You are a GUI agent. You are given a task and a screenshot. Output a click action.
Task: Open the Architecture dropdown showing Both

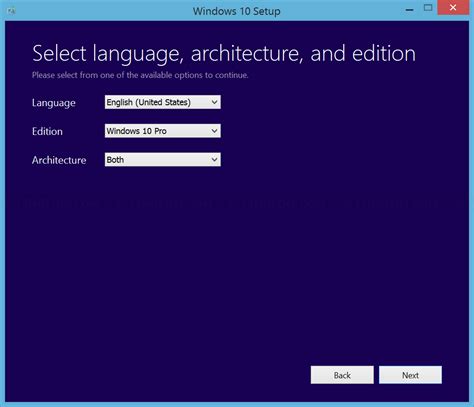point(163,160)
